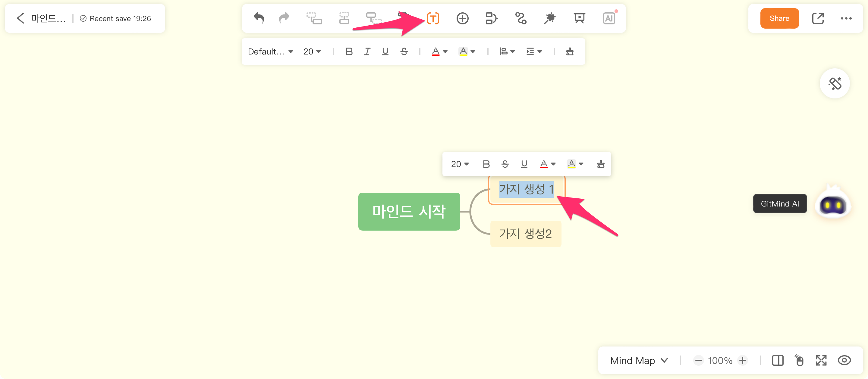Select the text format tool icon
The image size is (868, 379).
(x=433, y=18)
